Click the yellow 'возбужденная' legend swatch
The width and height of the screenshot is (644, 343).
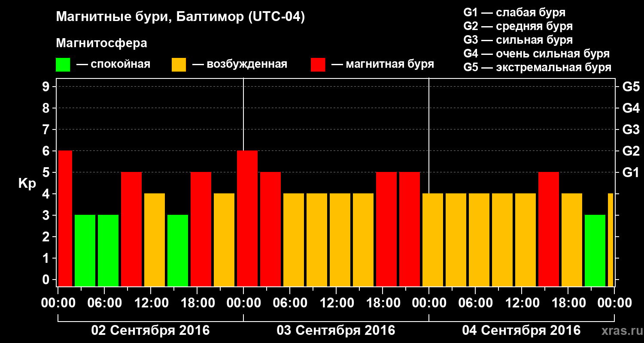pos(179,65)
